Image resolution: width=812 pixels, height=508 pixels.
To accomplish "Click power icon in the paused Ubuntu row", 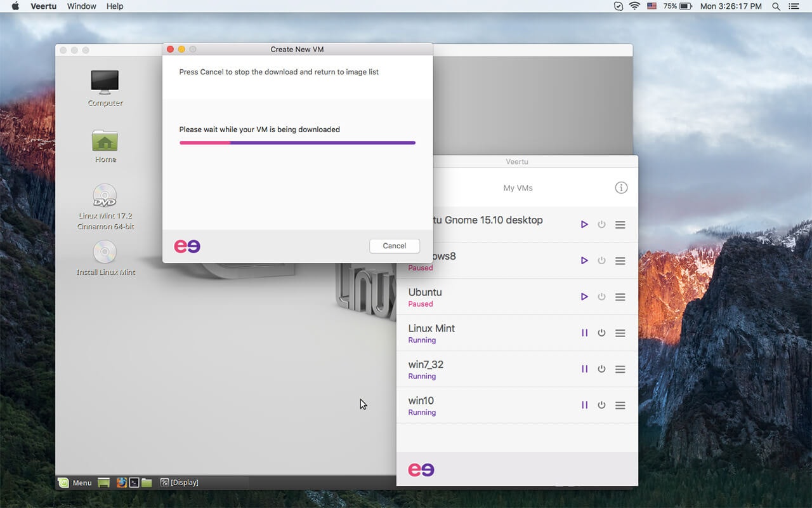I will (x=601, y=297).
